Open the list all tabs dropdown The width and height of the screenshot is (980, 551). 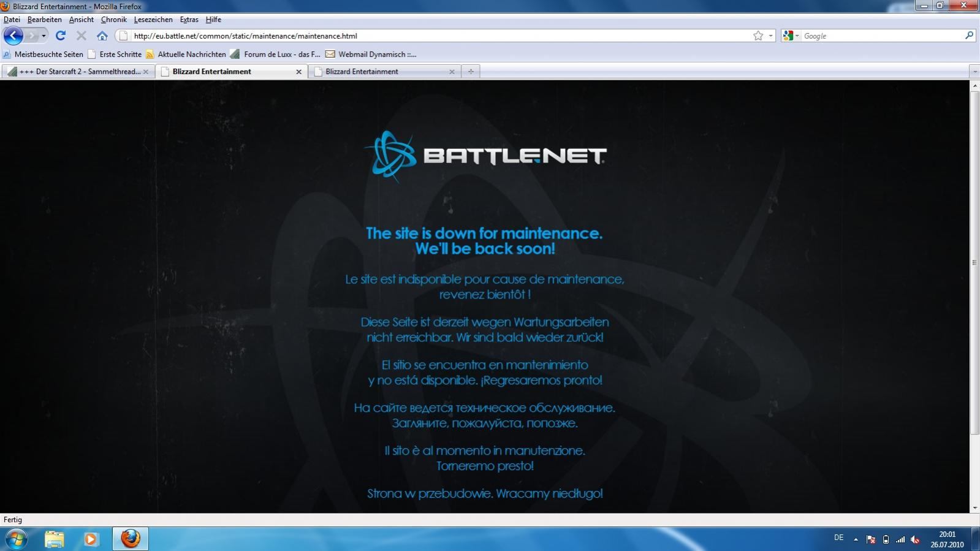tap(974, 72)
